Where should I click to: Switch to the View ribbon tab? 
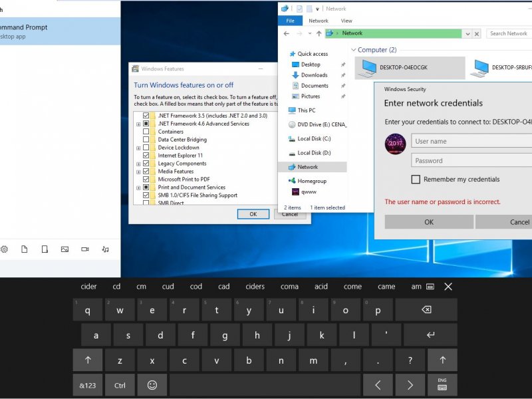346,21
